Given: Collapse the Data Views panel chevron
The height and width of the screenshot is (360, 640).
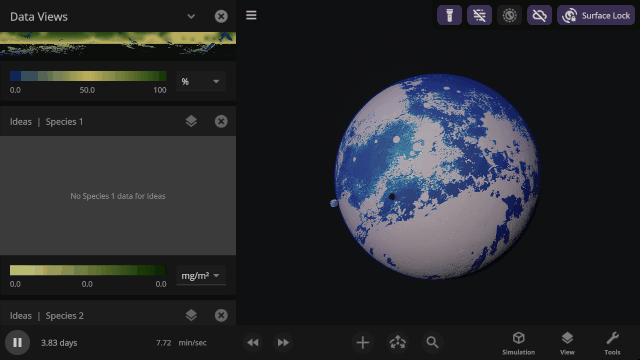Looking at the screenshot, I should tap(191, 16).
